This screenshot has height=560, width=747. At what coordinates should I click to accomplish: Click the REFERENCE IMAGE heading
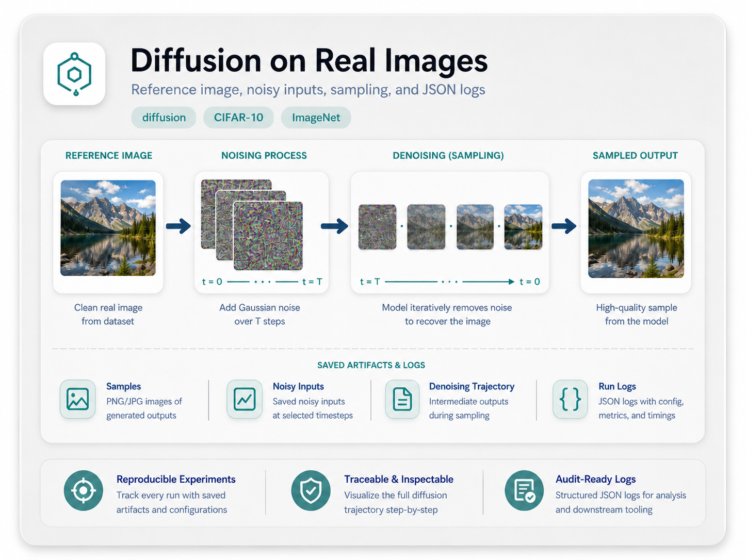[109, 156]
